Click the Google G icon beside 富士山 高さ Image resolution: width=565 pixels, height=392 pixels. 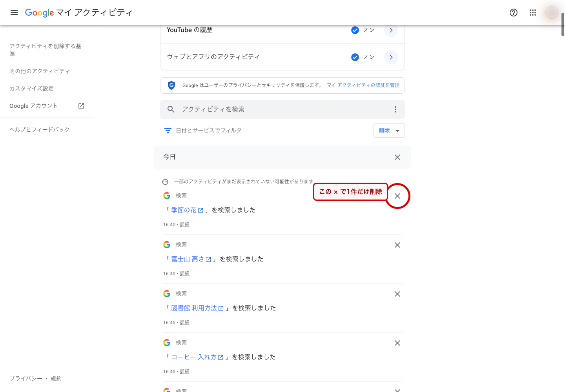[x=167, y=245]
